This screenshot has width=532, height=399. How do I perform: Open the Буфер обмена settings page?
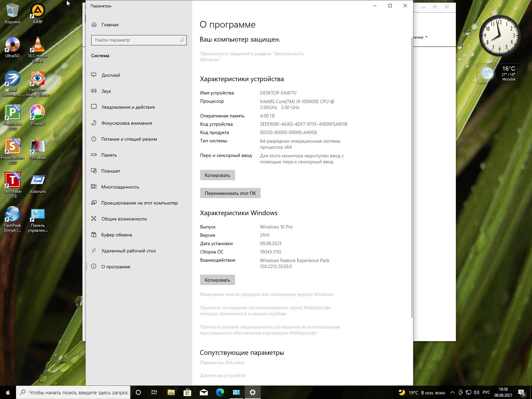pos(139,235)
